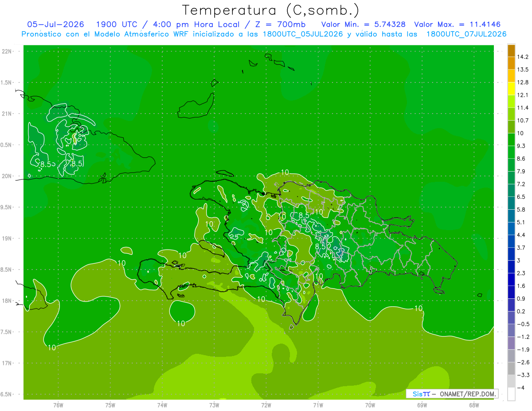
Task: Click the 'Valor Min. = 5.74328' readout
Action: coord(363,24)
